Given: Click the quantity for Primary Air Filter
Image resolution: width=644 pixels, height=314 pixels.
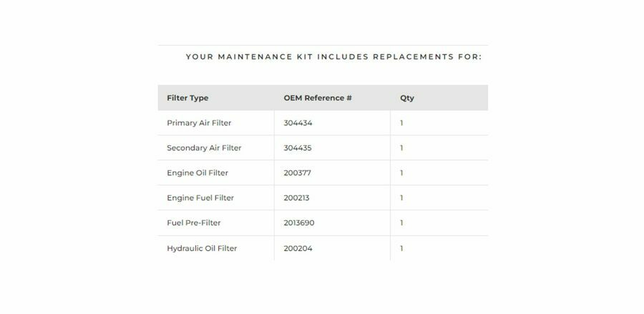Looking at the screenshot, I should (x=401, y=123).
